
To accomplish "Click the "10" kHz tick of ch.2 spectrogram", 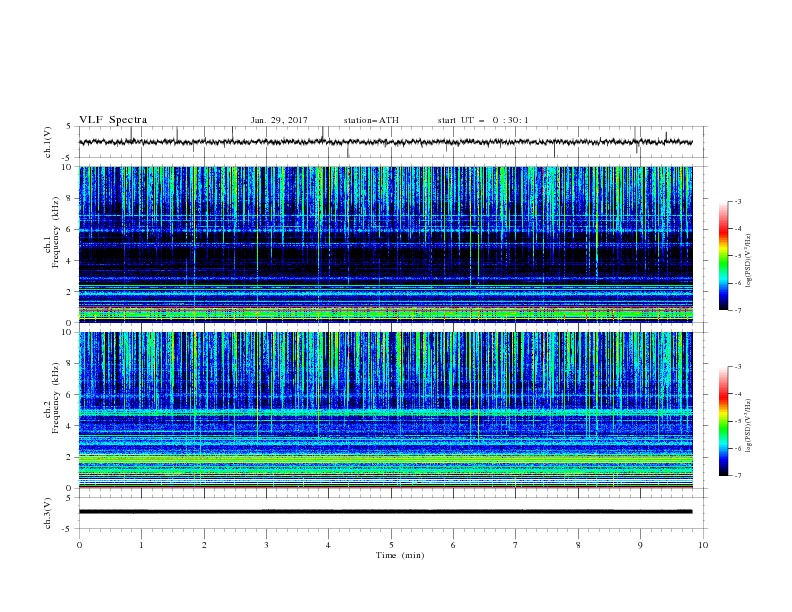I will [x=68, y=332].
